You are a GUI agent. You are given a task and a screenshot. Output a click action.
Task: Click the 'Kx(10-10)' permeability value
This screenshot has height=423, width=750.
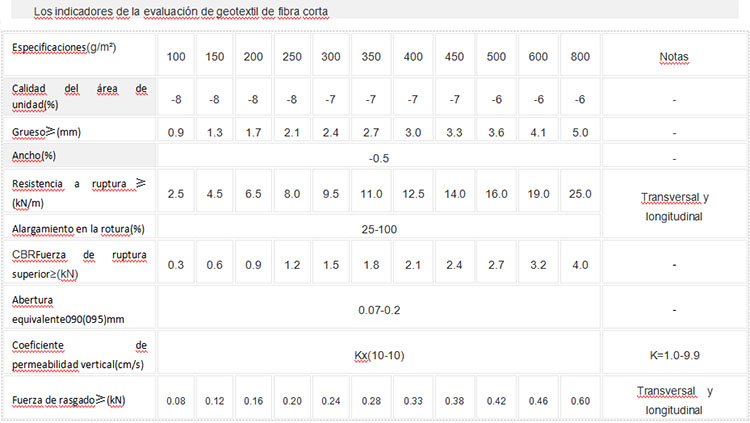[378, 355]
